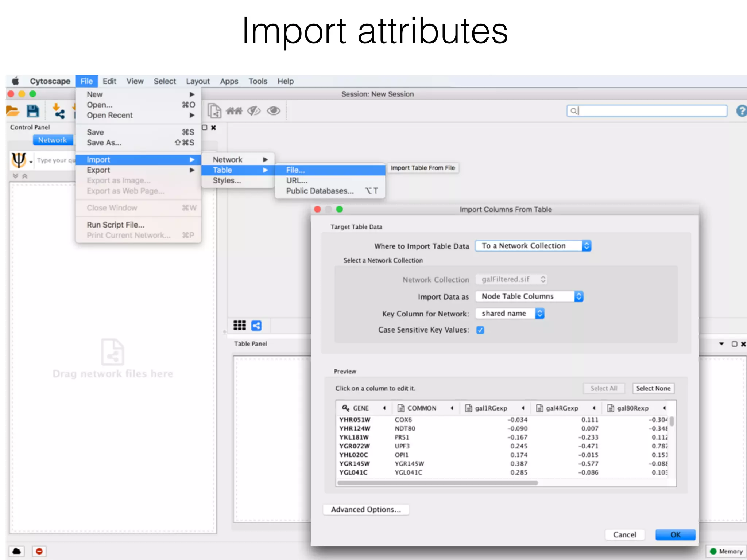747x560 pixels.
Task: Click the preview table horizontal scrollbar
Action: (x=438, y=483)
